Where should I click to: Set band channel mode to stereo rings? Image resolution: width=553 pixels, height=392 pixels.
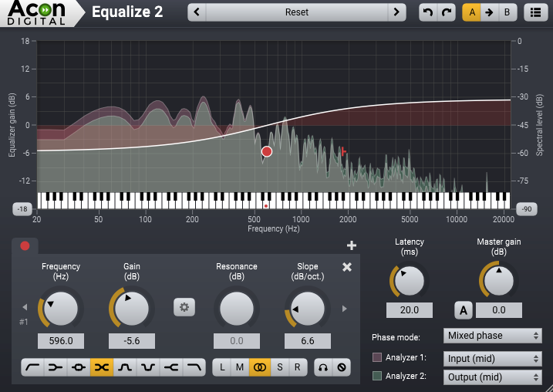pos(260,367)
